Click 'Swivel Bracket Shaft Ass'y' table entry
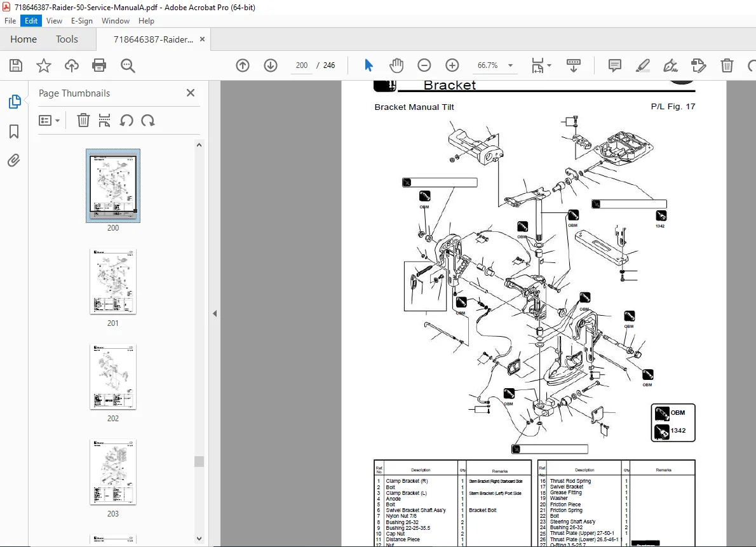 pyautogui.click(x=415, y=510)
